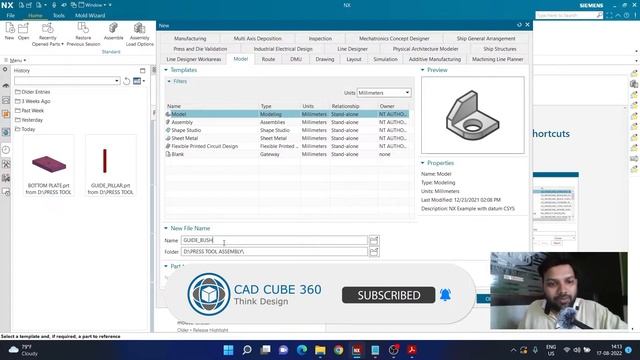The image size is (640, 360).
Task: Switch to Mold Wizard ribbon tab
Action: click(x=90, y=15)
